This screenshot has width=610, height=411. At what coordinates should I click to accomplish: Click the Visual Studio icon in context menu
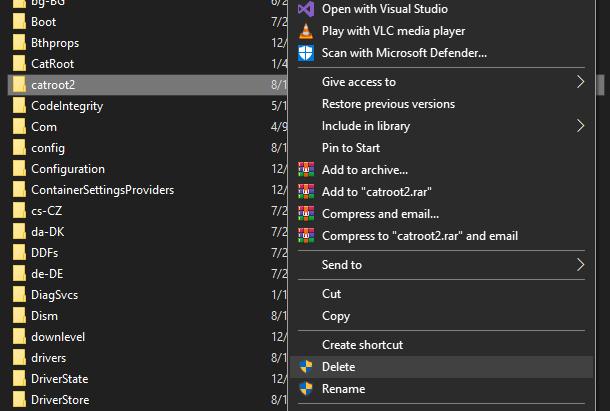(306, 9)
